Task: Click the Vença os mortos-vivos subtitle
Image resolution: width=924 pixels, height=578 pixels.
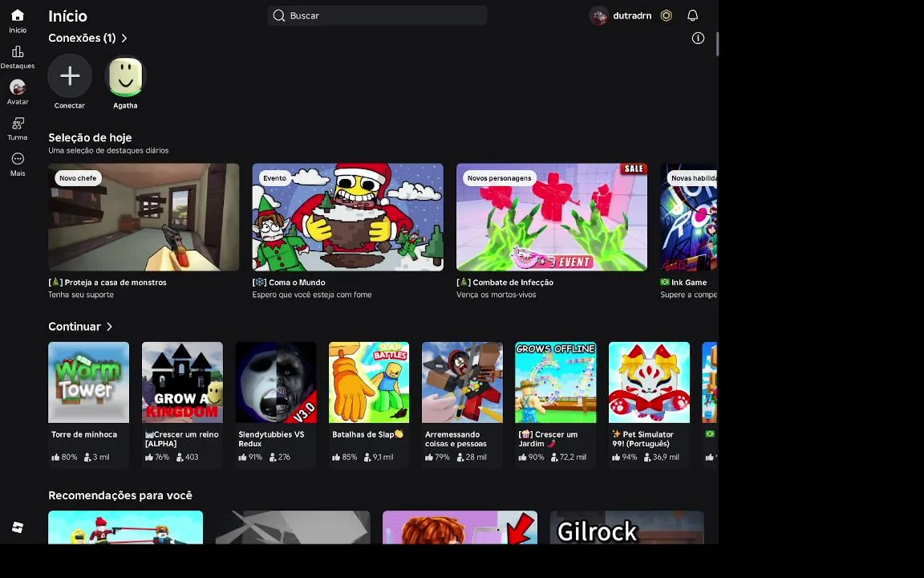Action: click(496, 295)
